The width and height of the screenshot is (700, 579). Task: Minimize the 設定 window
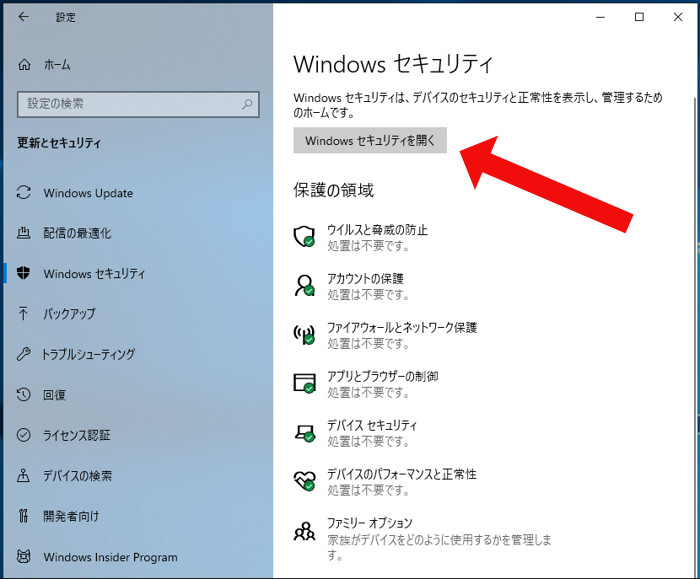click(x=600, y=17)
